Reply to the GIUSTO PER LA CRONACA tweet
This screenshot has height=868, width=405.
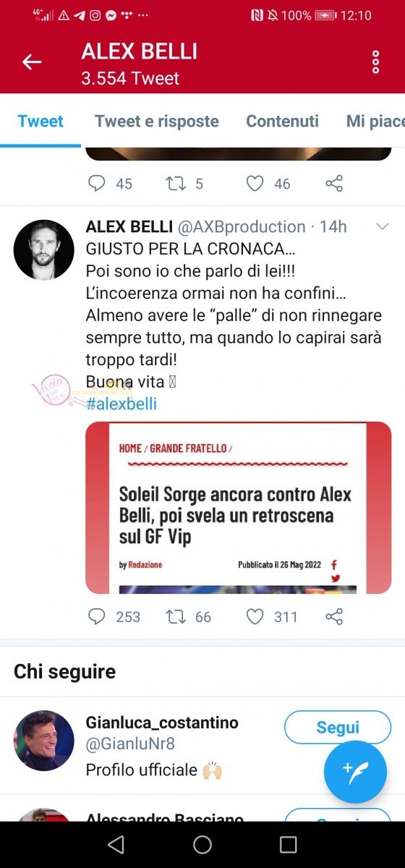pos(97,616)
